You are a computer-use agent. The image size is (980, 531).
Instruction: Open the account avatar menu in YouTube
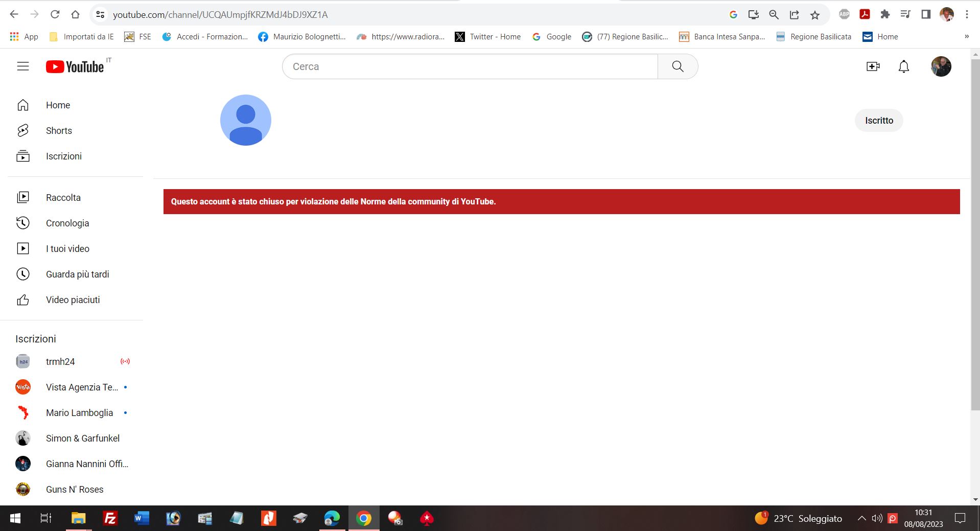click(941, 66)
